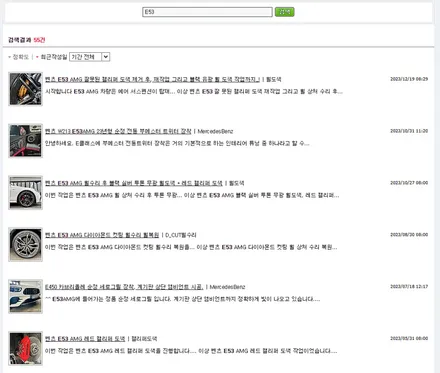Click the snippet starting 시작합니다 E53 AMG

point(194,91)
